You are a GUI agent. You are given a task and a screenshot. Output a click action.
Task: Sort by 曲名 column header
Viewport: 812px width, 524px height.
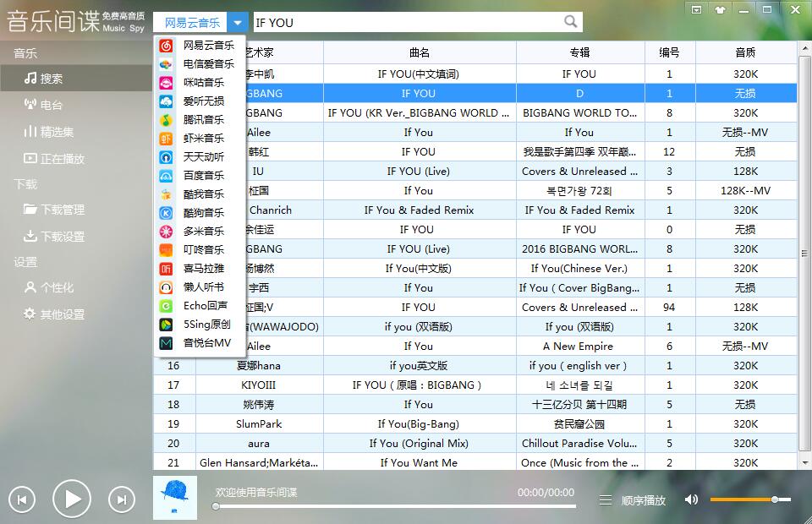(x=420, y=52)
